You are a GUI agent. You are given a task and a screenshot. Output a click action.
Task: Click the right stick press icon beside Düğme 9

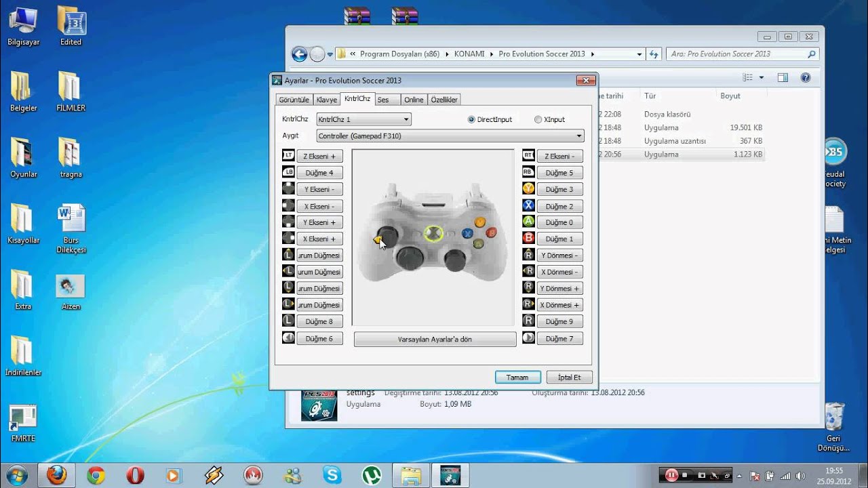pyautogui.click(x=528, y=321)
